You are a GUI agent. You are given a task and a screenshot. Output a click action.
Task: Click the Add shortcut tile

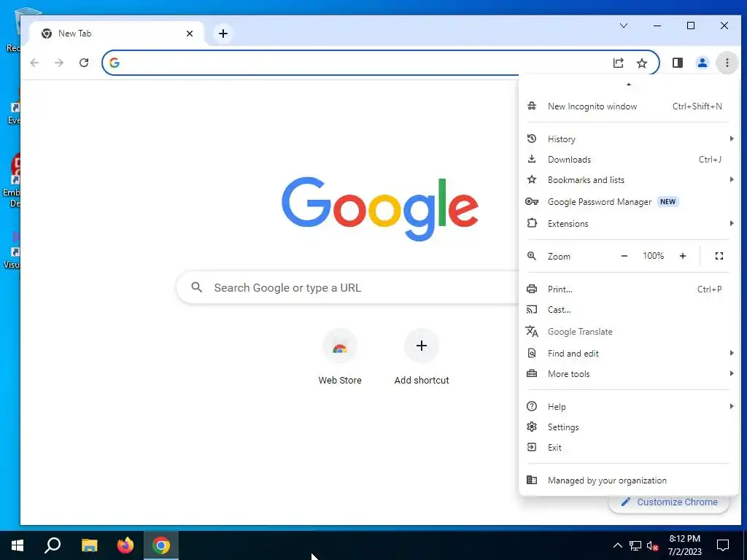click(x=422, y=357)
